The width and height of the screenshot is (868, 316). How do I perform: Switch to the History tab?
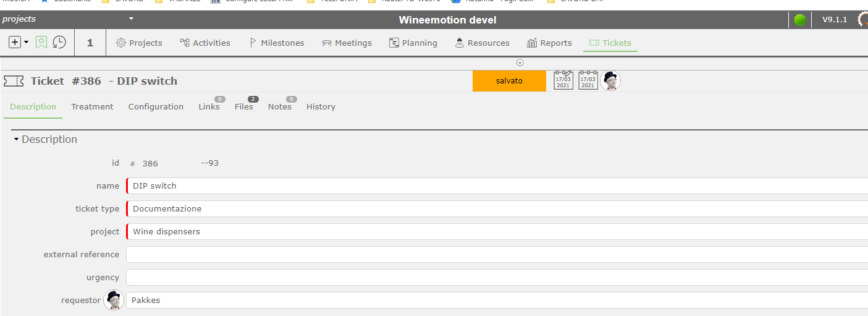point(321,106)
